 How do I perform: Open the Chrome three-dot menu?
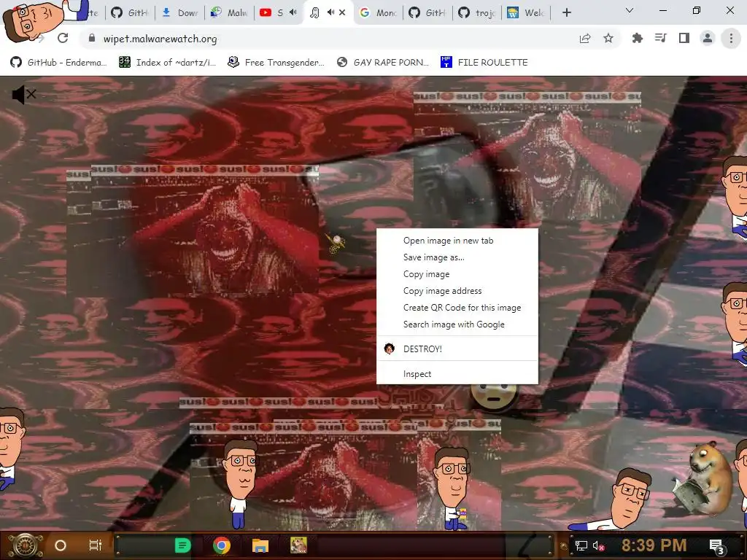731,38
